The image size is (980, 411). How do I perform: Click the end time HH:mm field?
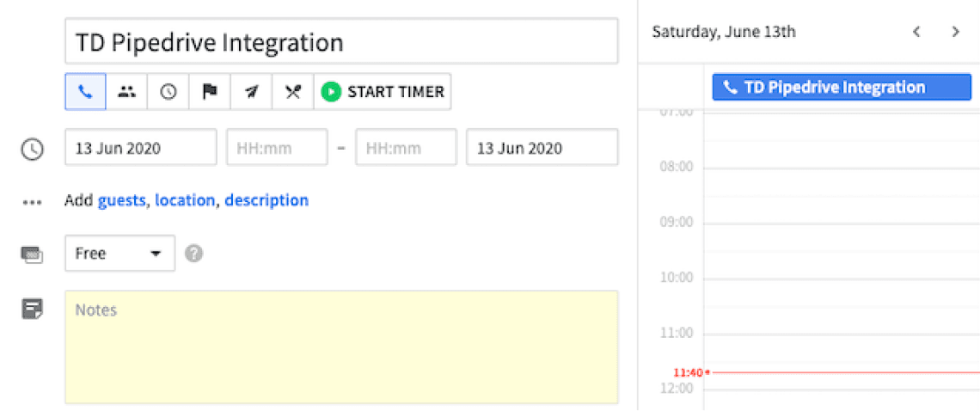406,148
